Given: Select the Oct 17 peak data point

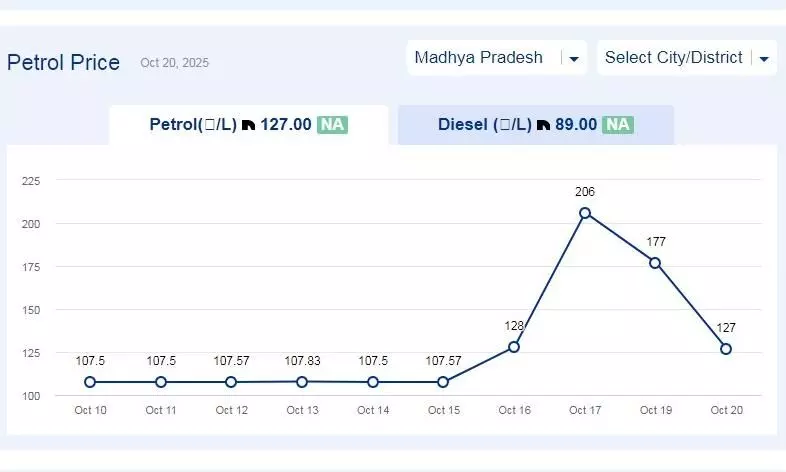Looking at the screenshot, I should point(585,213).
